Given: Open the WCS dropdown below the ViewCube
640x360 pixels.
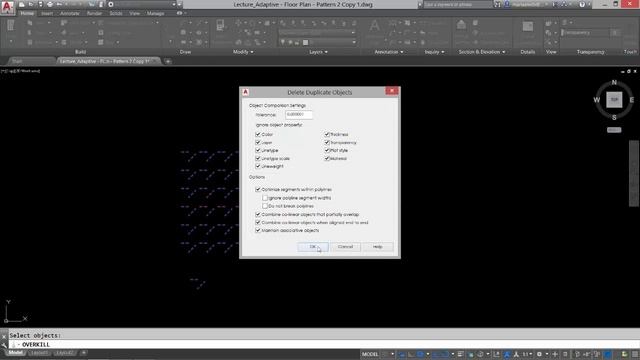Looking at the screenshot, I should [x=614, y=130].
